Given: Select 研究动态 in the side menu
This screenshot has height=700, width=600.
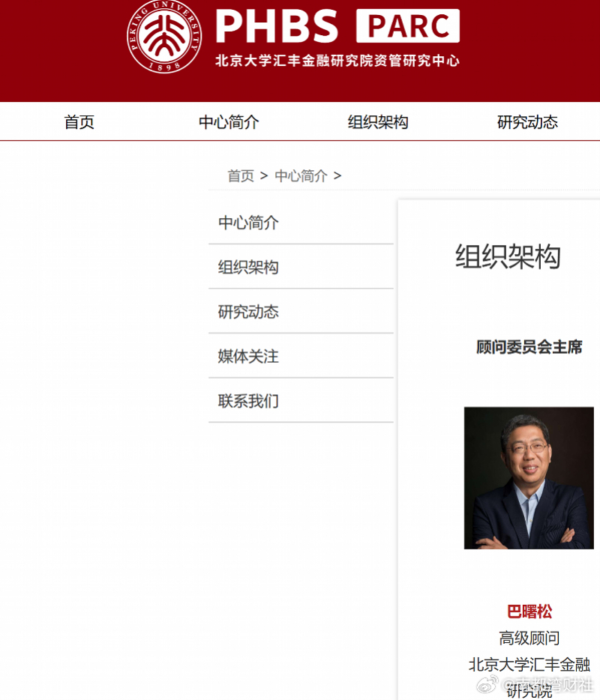Looking at the screenshot, I should 301,312.
